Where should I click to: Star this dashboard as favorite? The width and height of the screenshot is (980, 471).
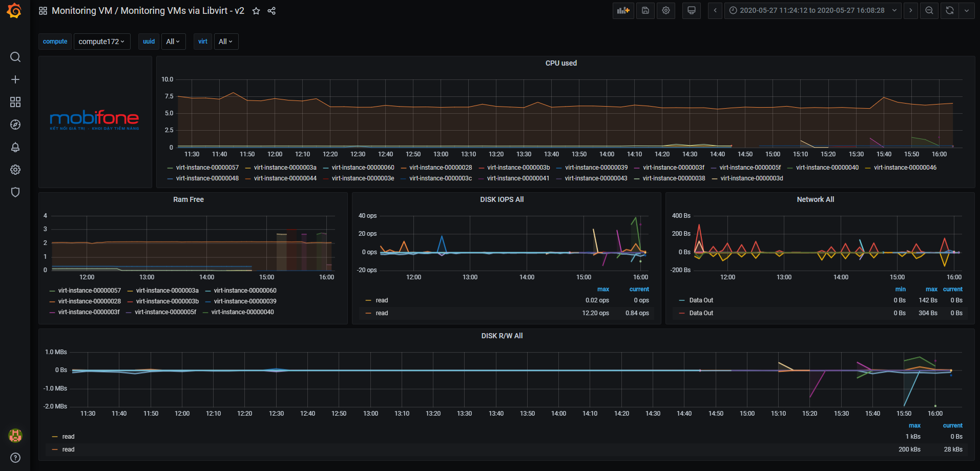(x=256, y=11)
